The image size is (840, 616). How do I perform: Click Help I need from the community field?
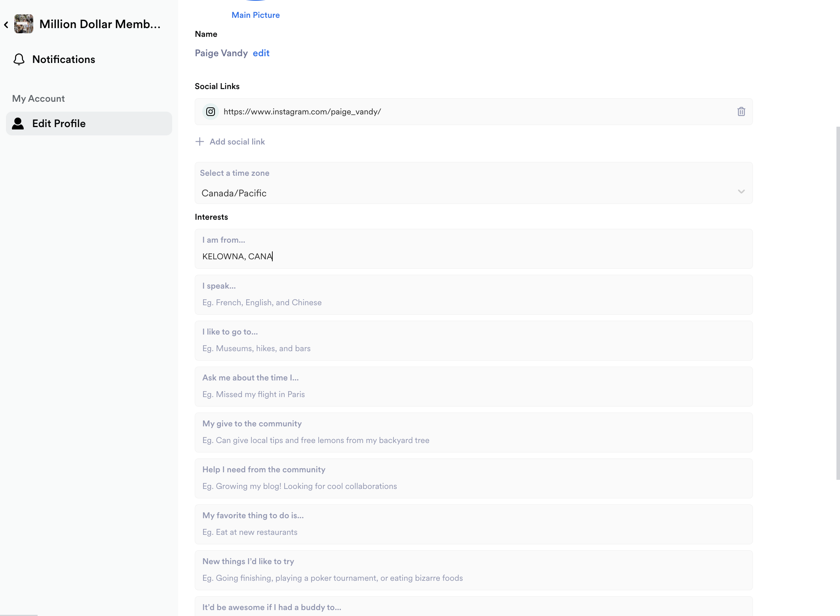(473, 479)
